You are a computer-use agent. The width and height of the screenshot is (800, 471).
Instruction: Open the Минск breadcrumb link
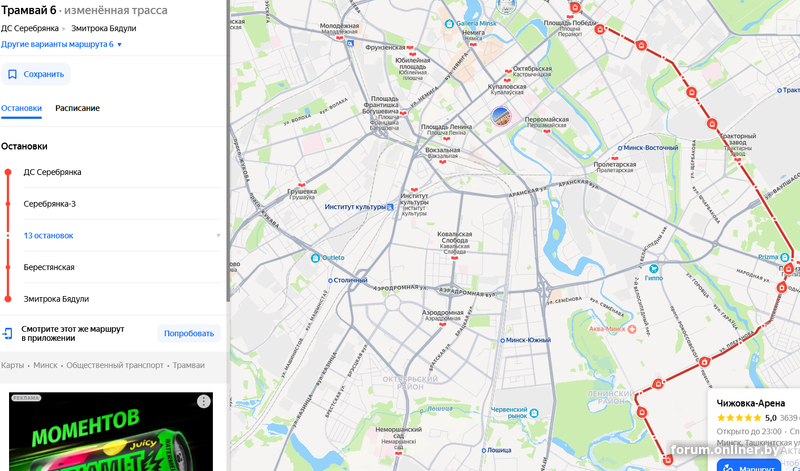(x=45, y=365)
